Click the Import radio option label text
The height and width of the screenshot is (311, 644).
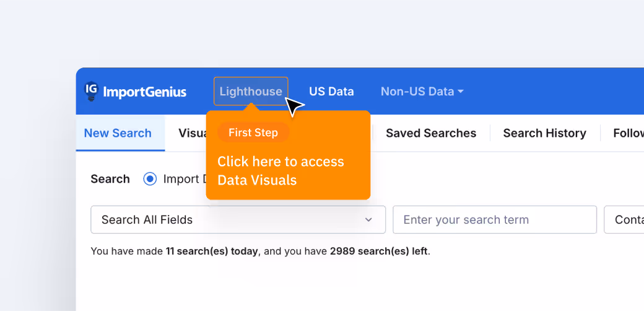pyautogui.click(x=184, y=179)
